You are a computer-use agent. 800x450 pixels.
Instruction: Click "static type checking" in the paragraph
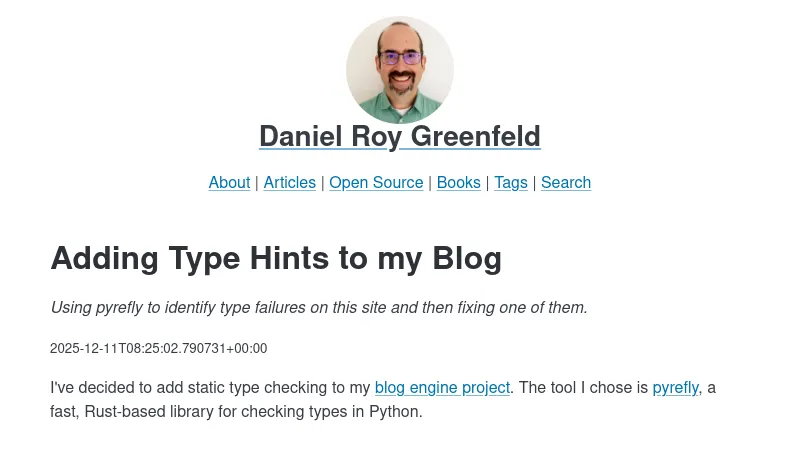pos(234,387)
